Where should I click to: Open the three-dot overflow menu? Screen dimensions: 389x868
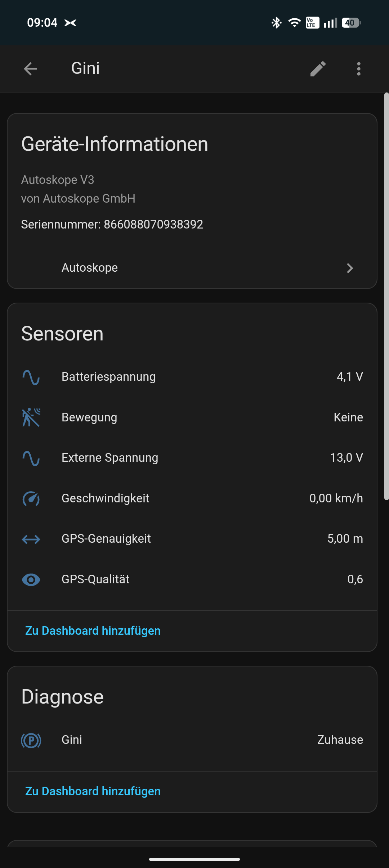tap(359, 69)
